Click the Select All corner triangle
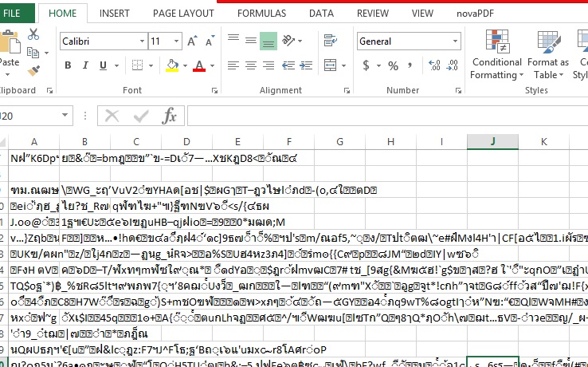588x367 pixels. click(3, 142)
